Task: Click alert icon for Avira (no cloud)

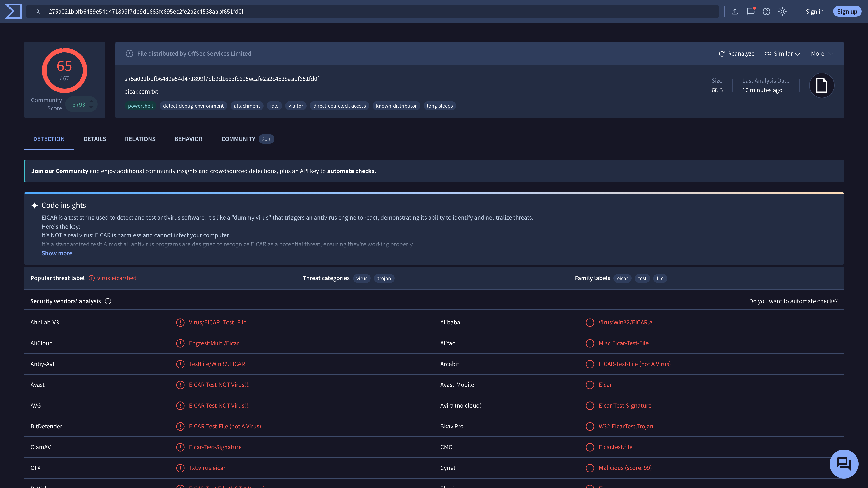Action: pyautogui.click(x=590, y=406)
